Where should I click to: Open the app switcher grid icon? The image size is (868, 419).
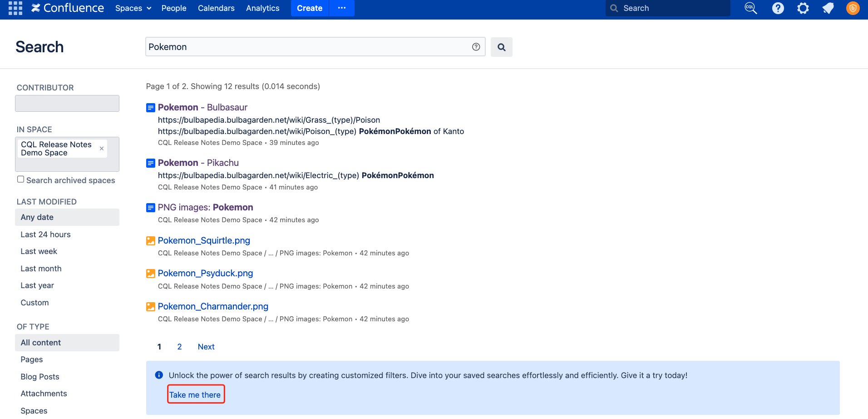click(15, 8)
